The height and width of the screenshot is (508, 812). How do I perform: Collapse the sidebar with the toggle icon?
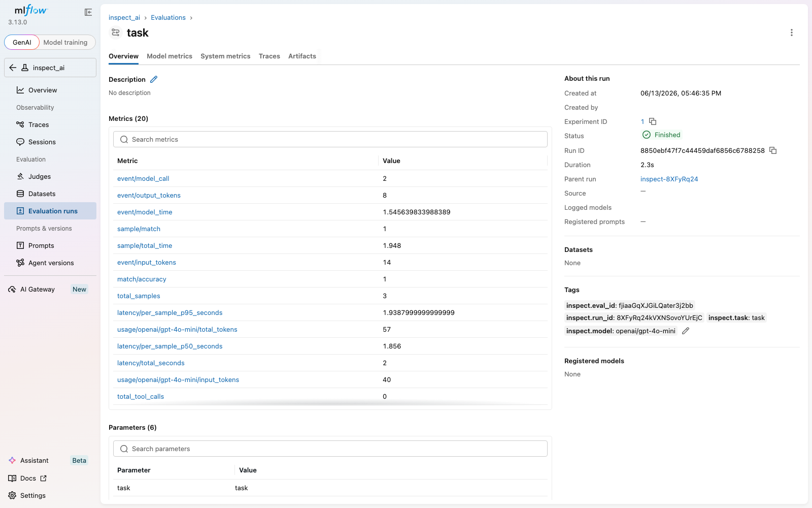point(88,12)
